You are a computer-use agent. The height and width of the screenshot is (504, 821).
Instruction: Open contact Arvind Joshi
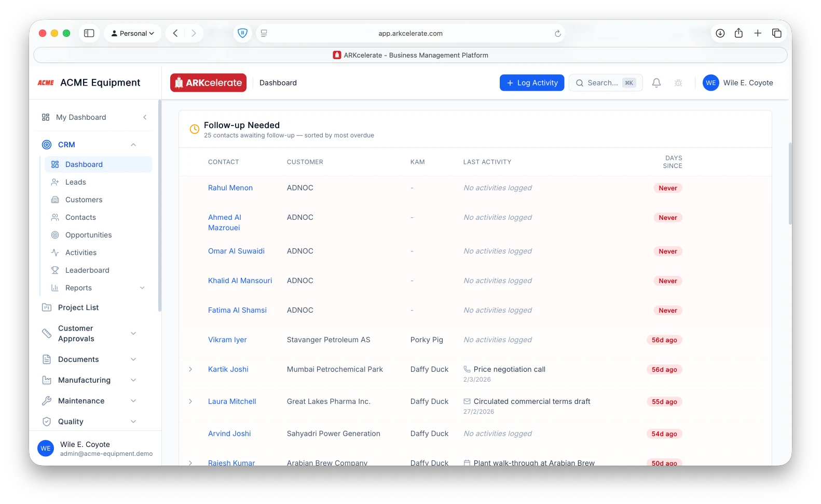click(229, 433)
